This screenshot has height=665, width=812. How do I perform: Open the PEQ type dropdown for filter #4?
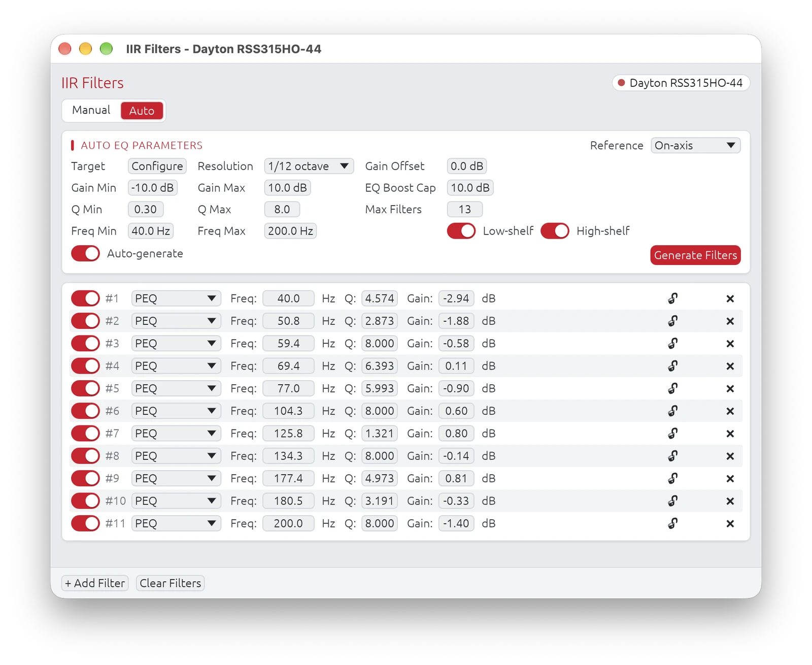point(176,366)
